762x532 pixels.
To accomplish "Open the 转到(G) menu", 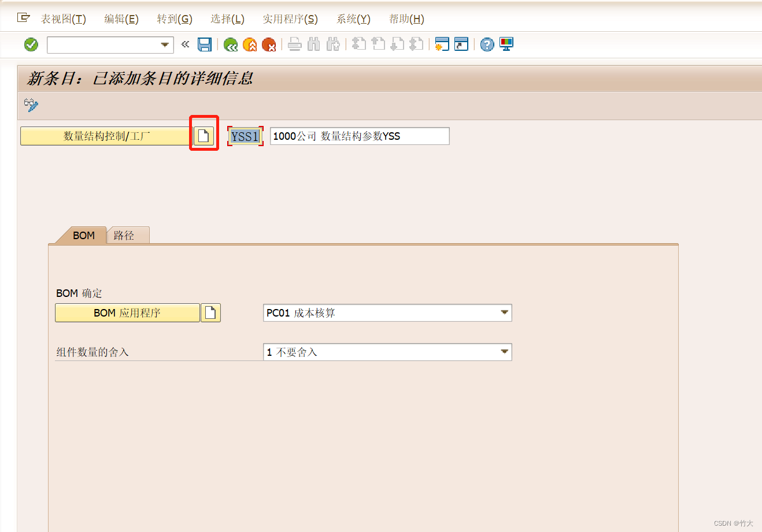I will [175, 19].
